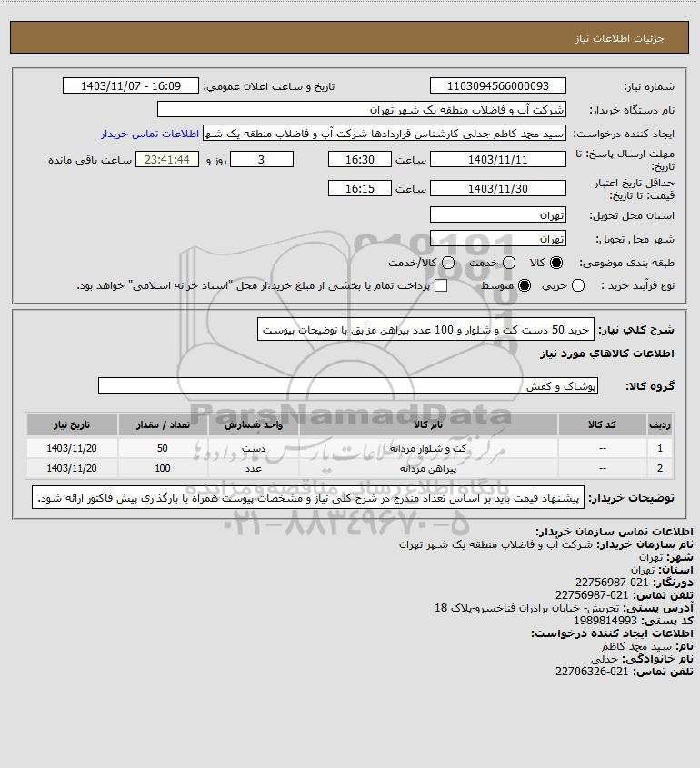Click the response deadline date 1403/11/11
700x768 pixels.
[497, 160]
